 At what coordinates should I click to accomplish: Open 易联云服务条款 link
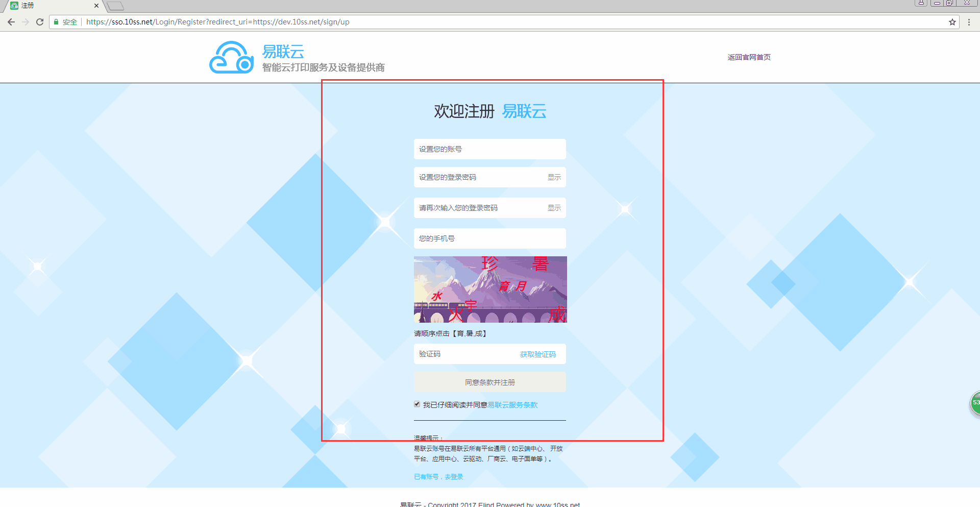pos(512,405)
